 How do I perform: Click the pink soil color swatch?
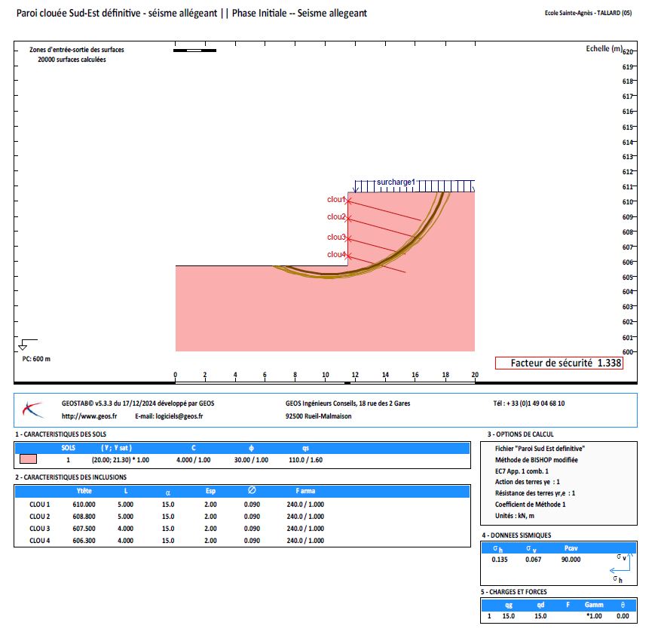(29, 459)
